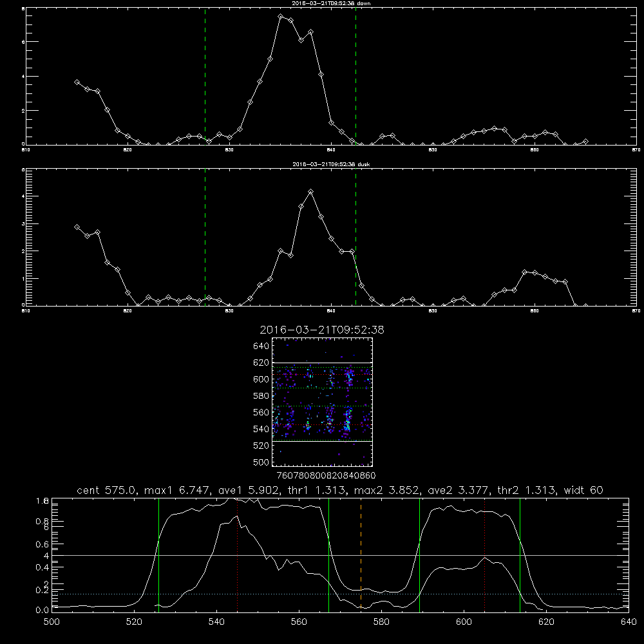
Task: Select the highest diamond marker in the dusk plot
Action: [311, 192]
